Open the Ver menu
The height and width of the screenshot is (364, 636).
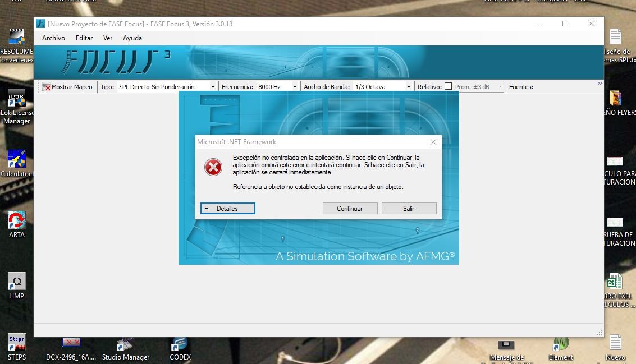pyautogui.click(x=107, y=38)
